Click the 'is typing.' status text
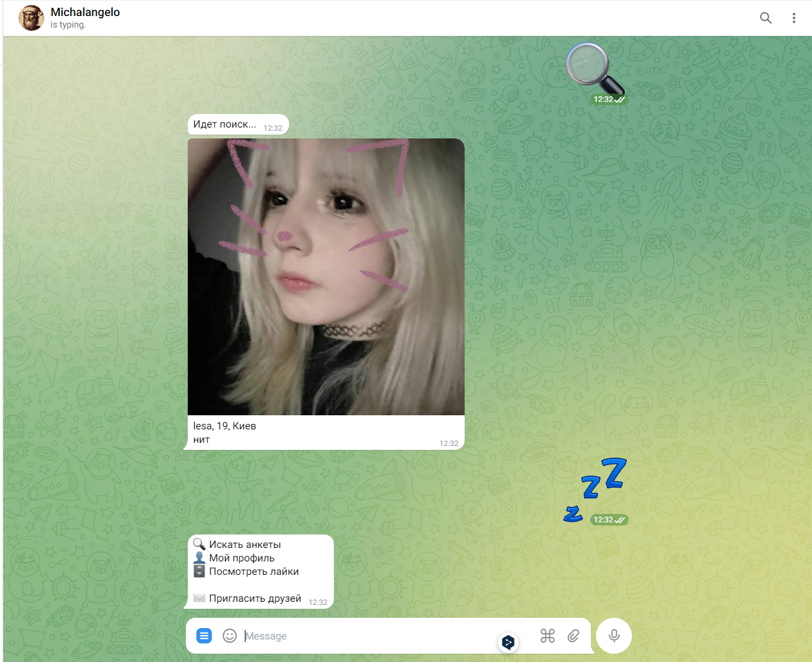Viewport: 812px width, 662px height. coord(68,25)
